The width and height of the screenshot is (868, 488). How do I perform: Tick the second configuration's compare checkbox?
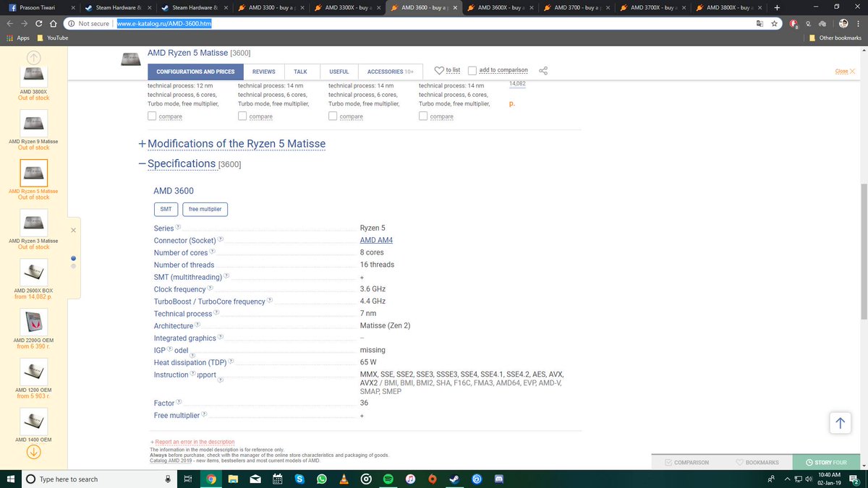[242, 116]
